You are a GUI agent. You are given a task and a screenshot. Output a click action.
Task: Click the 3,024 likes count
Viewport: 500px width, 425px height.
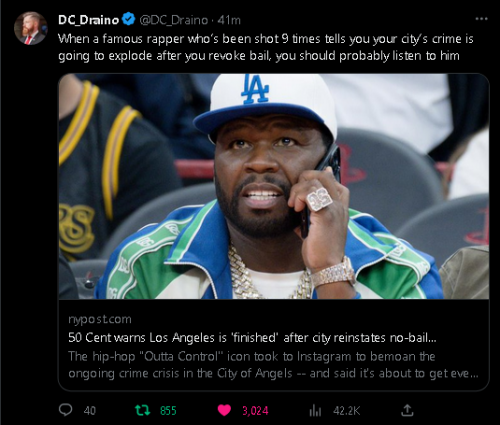255,411
